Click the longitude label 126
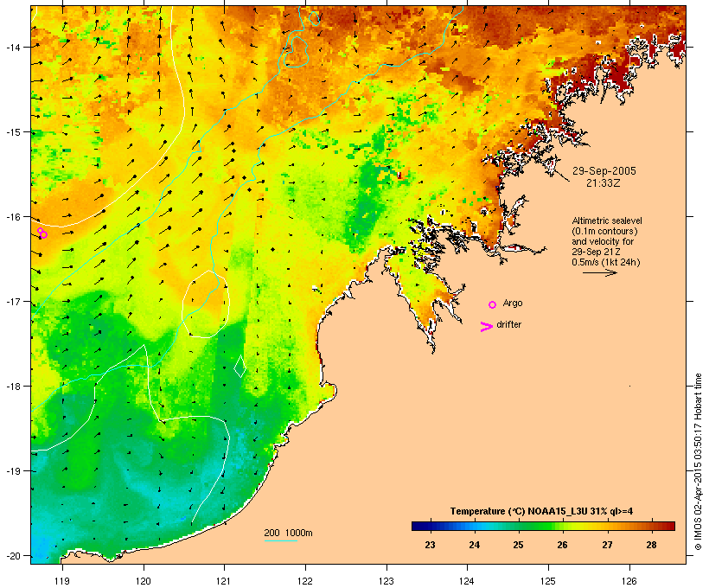709x588 pixels. [629, 581]
